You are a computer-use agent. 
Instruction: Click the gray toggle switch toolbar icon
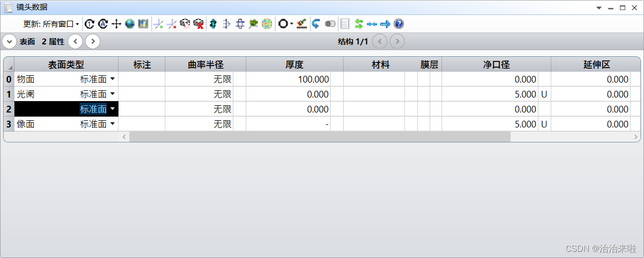tap(330, 24)
